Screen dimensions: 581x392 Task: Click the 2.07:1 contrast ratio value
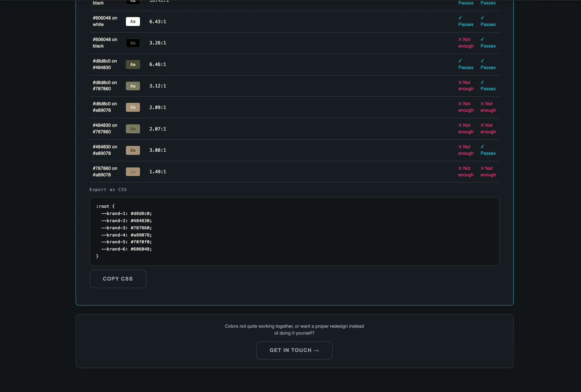(158, 129)
